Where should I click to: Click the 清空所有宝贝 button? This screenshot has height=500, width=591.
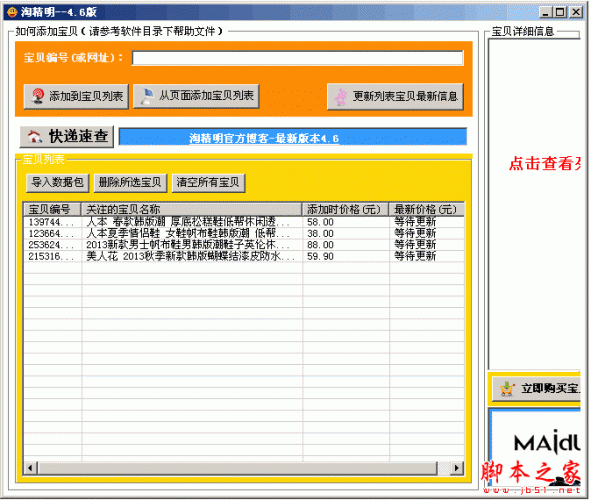click(208, 183)
